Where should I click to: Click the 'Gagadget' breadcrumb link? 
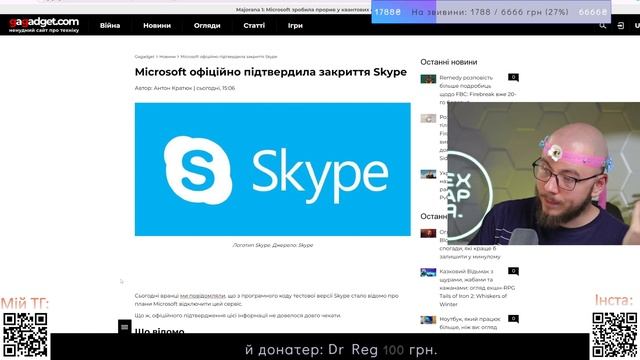(x=144, y=57)
